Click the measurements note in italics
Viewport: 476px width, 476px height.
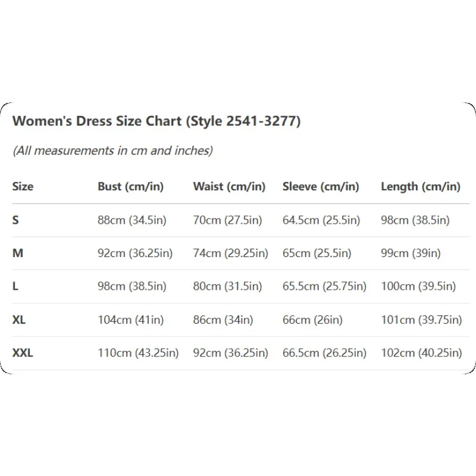112,151
